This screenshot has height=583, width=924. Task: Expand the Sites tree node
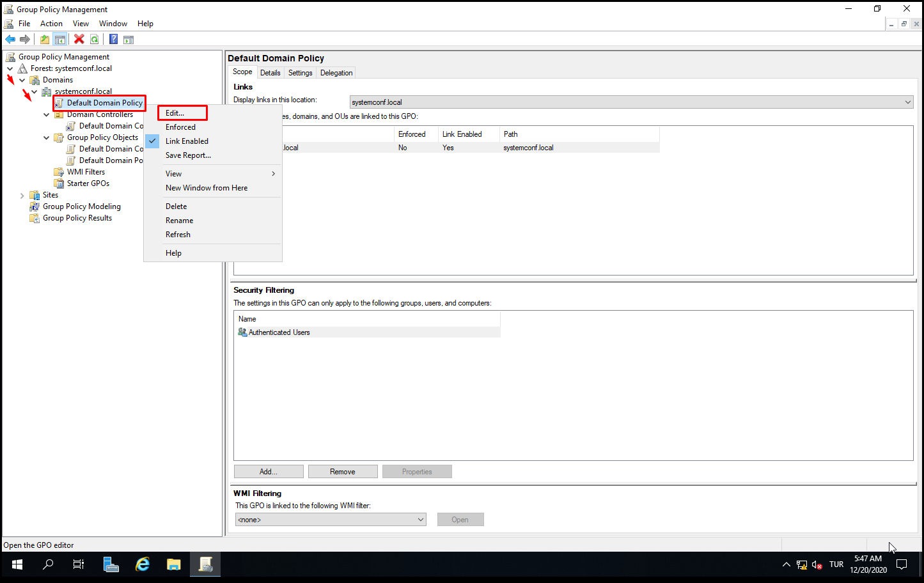[x=22, y=195]
